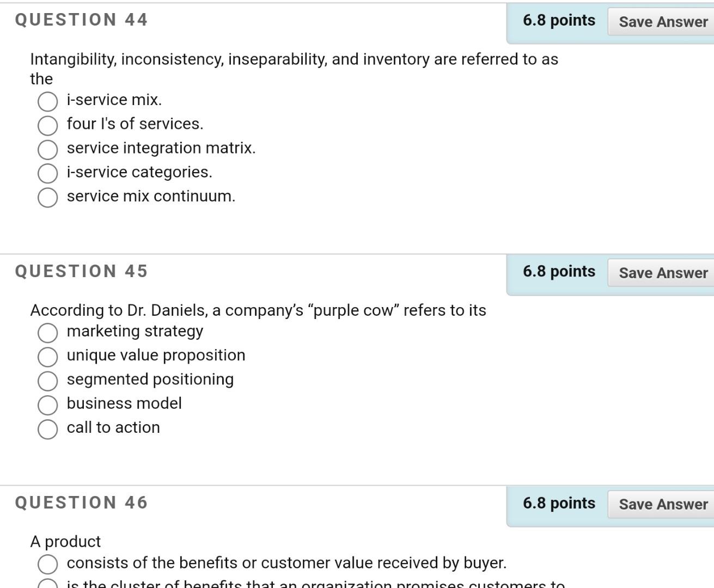Click the QUESTION 44 heading

point(81,20)
